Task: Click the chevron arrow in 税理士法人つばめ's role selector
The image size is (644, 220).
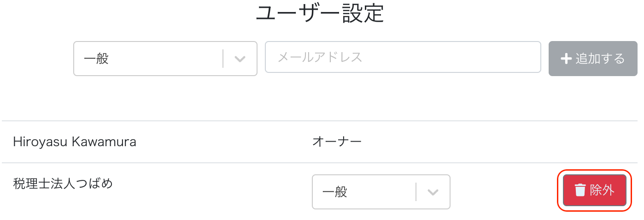Action: [433, 192]
